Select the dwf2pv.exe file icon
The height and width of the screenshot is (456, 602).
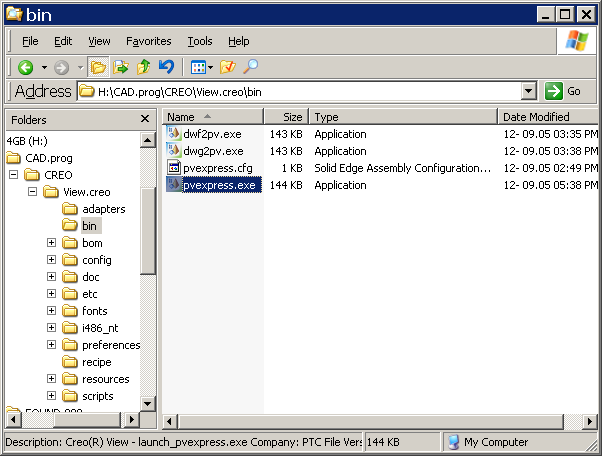click(x=173, y=133)
